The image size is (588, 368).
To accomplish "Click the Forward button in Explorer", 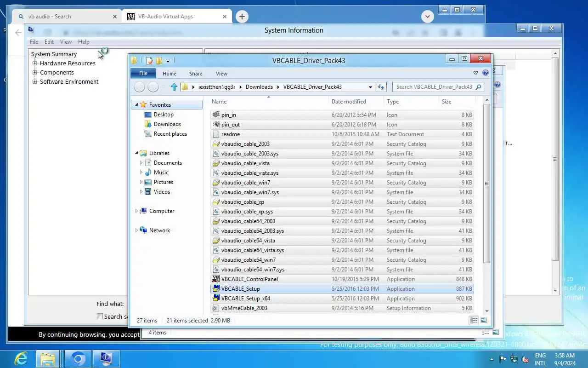I will pos(153,87).
